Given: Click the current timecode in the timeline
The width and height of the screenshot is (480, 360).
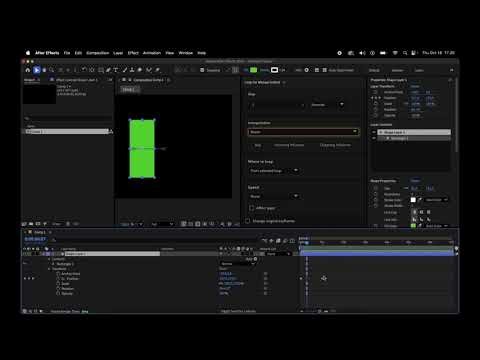Looking at the screenshot, I should point(35,239).
